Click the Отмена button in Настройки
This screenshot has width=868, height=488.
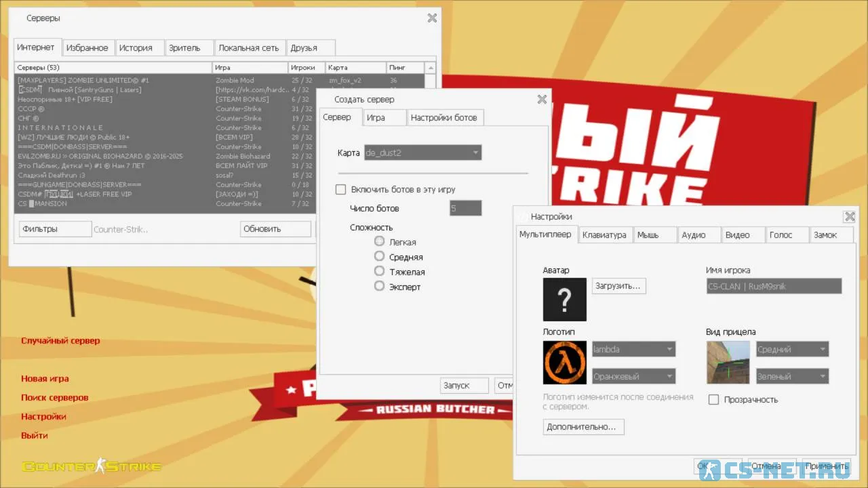771,466
